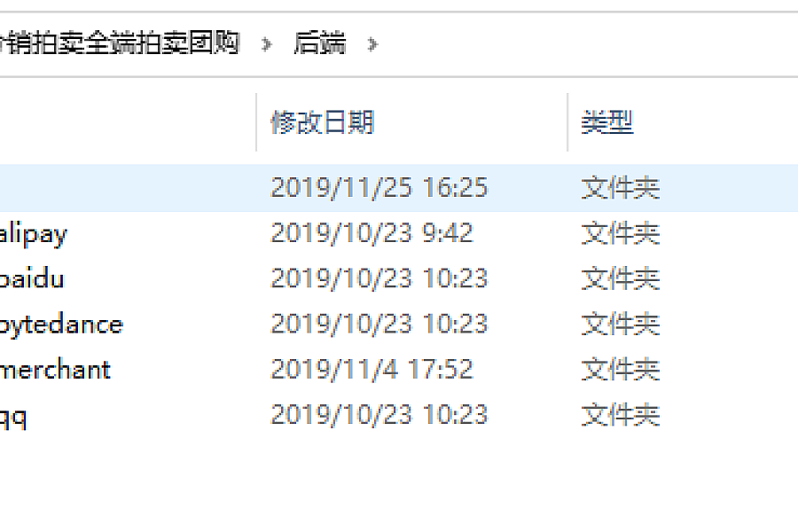Click the 文件夹 type cell of qq
The image size is (798, 532).
coord(621,414)
